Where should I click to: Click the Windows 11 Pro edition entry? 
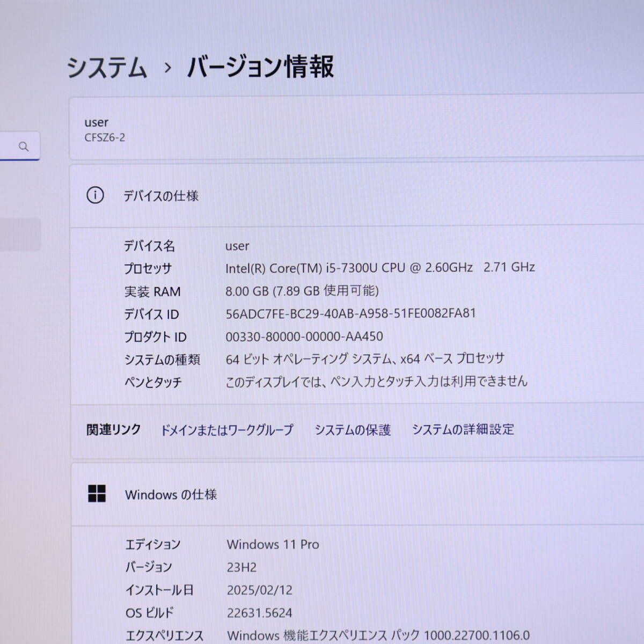tap(273, 544)
